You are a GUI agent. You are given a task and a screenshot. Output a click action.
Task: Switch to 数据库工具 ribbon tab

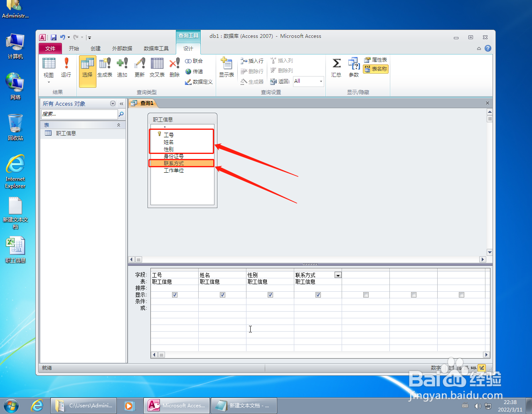(x=156, y=48)
